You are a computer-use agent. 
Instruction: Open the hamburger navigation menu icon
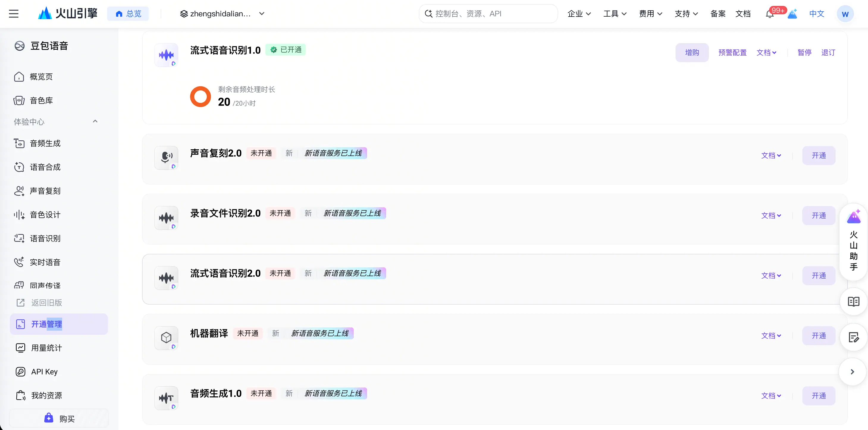click(14, 14)
